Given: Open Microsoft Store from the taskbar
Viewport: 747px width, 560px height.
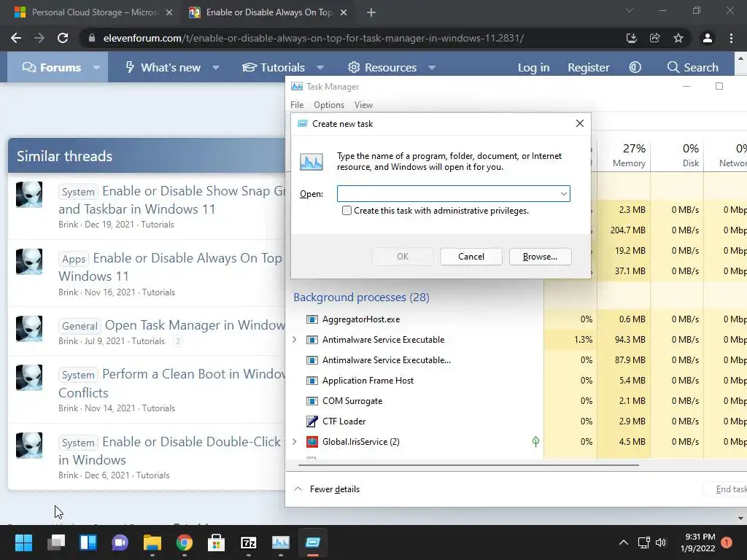Looking at the screenshot, I should (216, 542).
